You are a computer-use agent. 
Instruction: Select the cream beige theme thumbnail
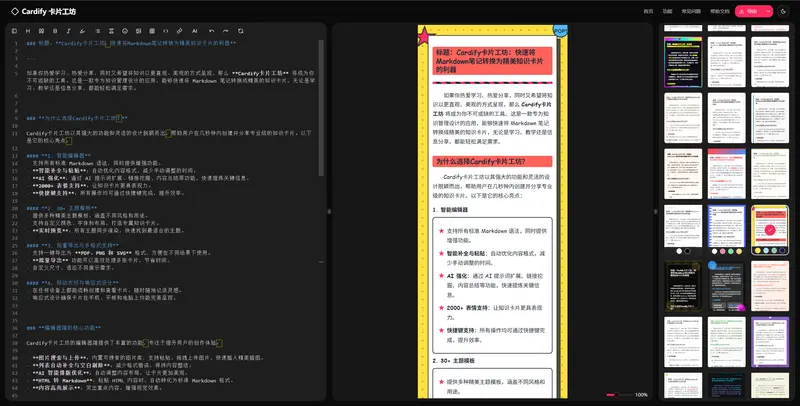pos(683,174)
